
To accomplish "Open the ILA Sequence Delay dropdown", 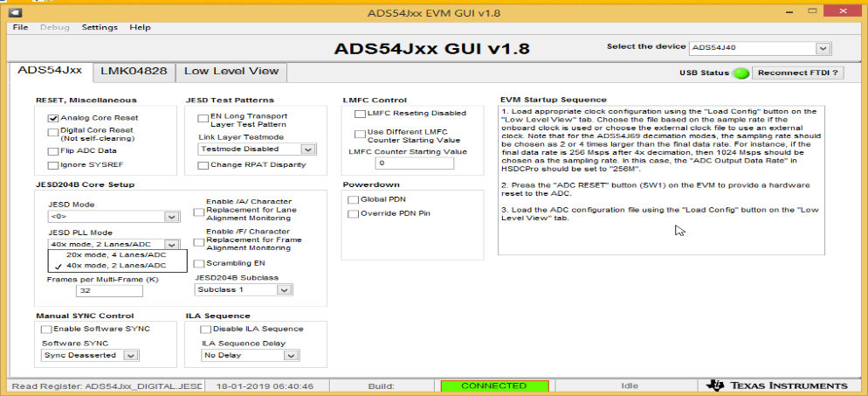I will tap(251, 356).
